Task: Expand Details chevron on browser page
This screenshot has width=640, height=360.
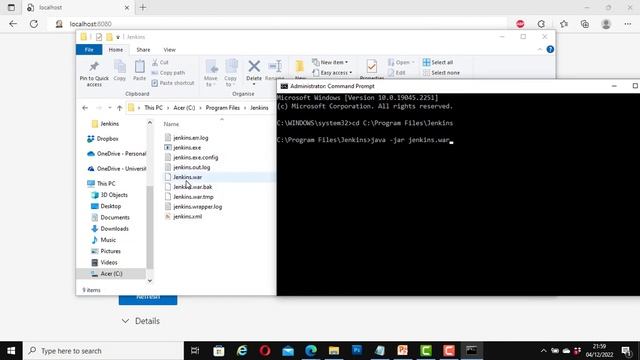Action: pyautogui.click(x=125, y=321)
